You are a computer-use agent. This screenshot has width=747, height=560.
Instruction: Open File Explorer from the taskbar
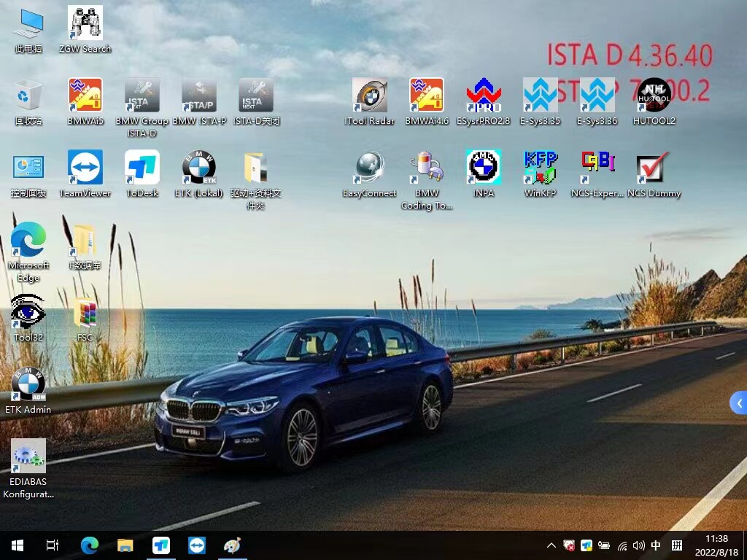click(125, 545)
